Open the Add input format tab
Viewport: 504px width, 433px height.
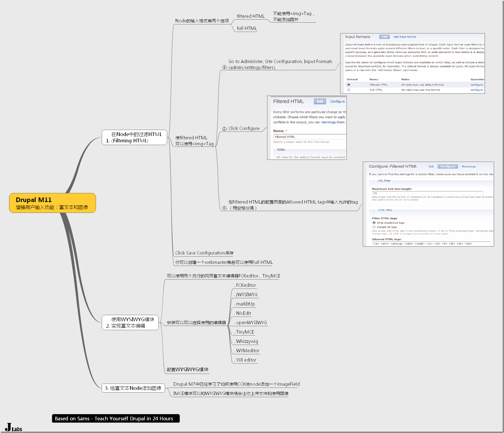tap(405, 37)
